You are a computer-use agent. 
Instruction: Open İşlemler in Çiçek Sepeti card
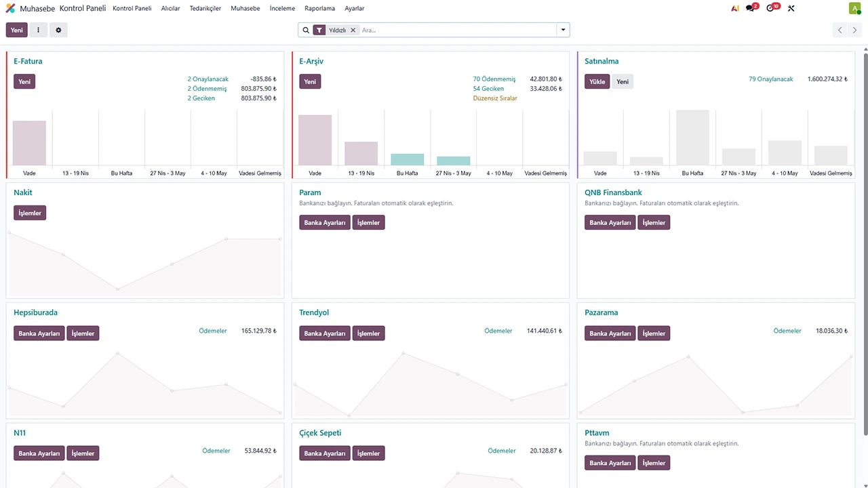coord(369,453)
